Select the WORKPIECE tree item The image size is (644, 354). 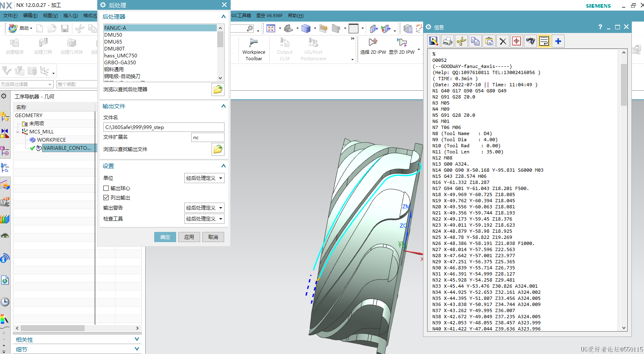pos(51,140)
